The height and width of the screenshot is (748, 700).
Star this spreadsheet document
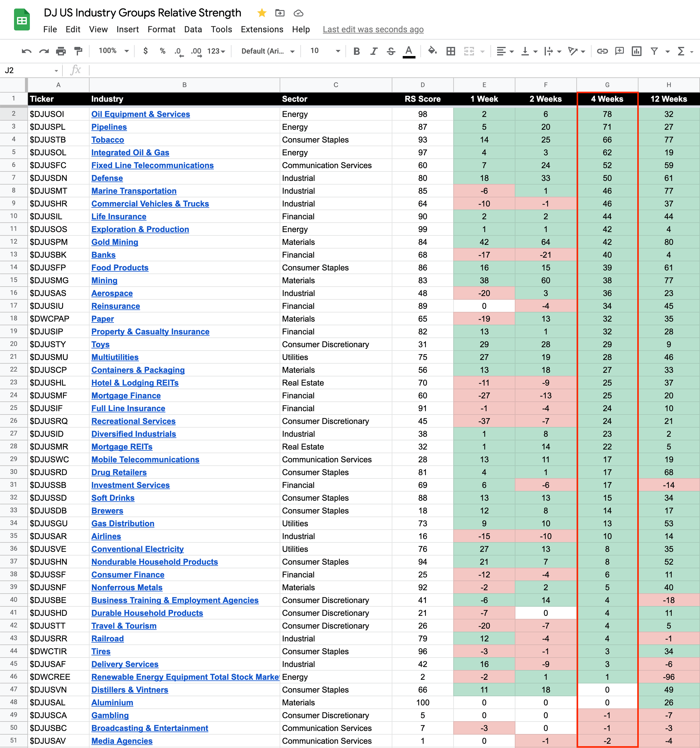point(262,13)
